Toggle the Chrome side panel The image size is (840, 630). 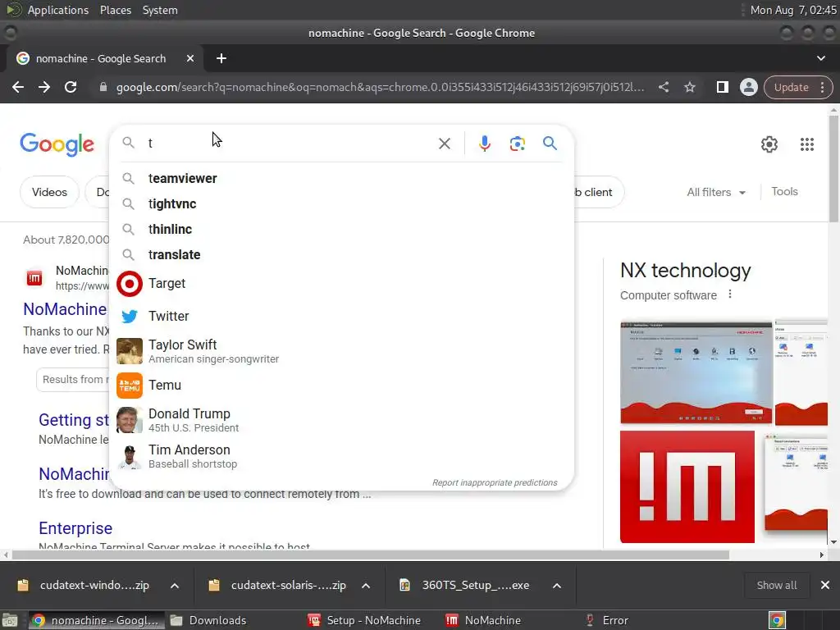point(722,87)
